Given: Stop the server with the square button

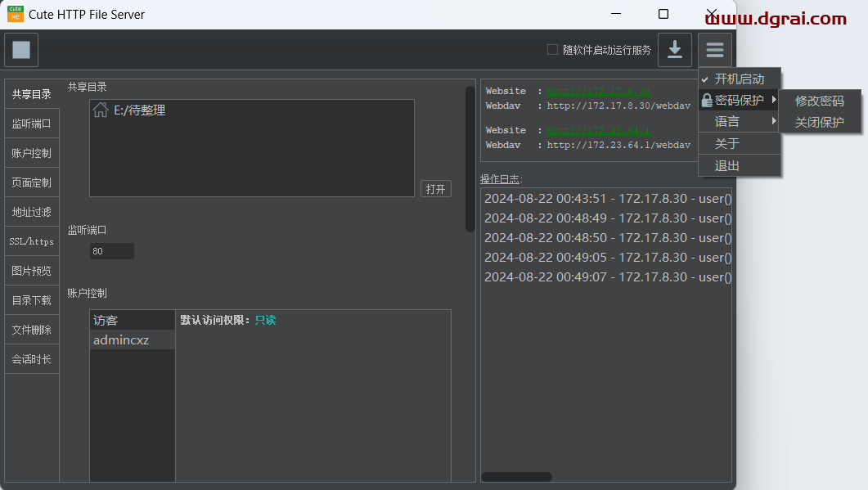Looking at the screenshot, I should (x=21, y=50).
